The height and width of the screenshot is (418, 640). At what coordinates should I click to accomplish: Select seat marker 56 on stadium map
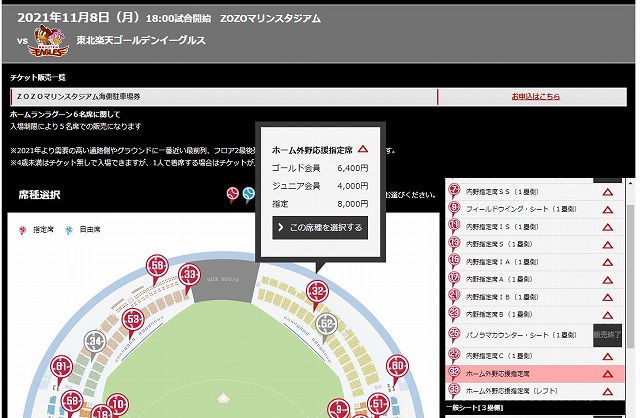click(157, 267)
